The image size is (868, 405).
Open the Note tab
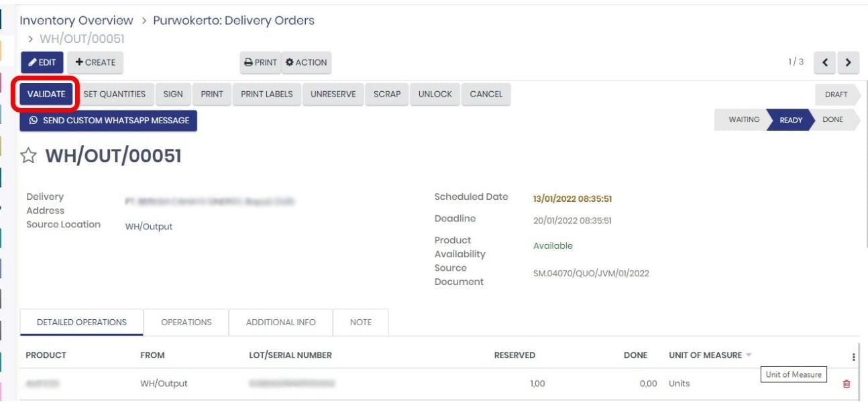point(361,323)
